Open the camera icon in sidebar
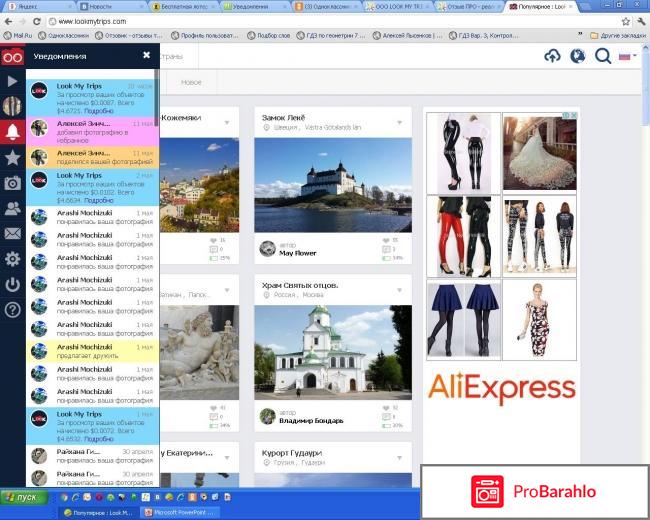The height and width of the screenshot is (520, 650). pyautogui.click(x=12, y=183)
